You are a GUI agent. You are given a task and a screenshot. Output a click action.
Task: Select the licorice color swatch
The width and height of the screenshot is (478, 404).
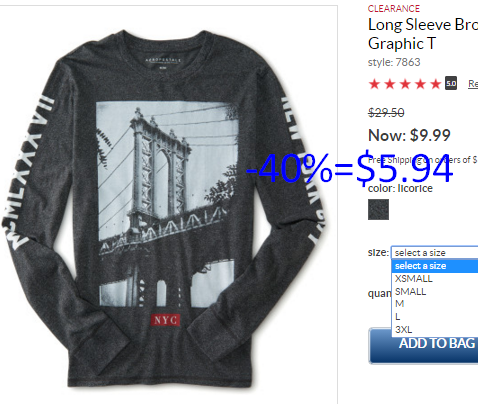[378, 210]
